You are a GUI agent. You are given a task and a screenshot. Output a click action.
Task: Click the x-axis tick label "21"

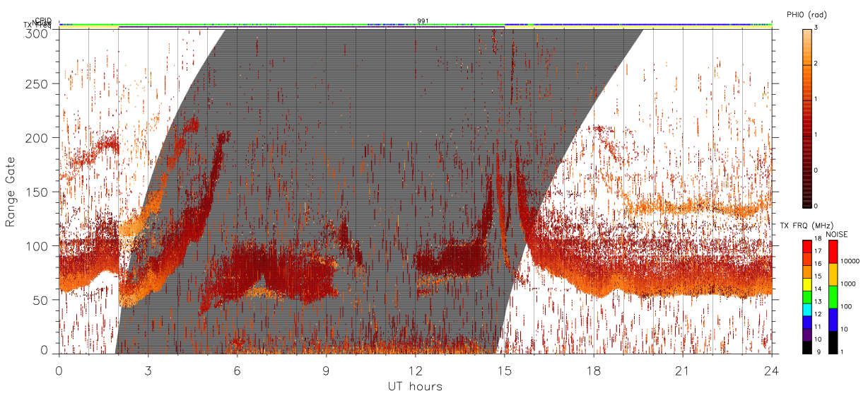[x=683, y=370]
